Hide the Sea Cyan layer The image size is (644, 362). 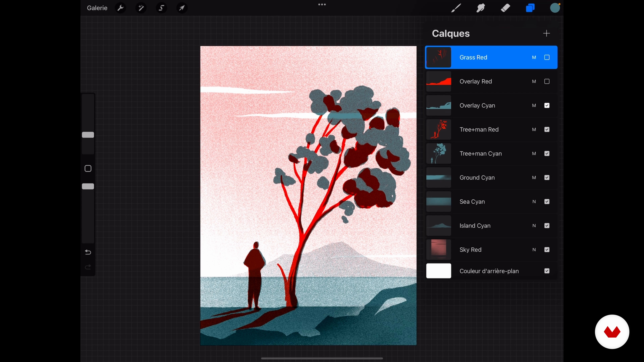[547, 202]
